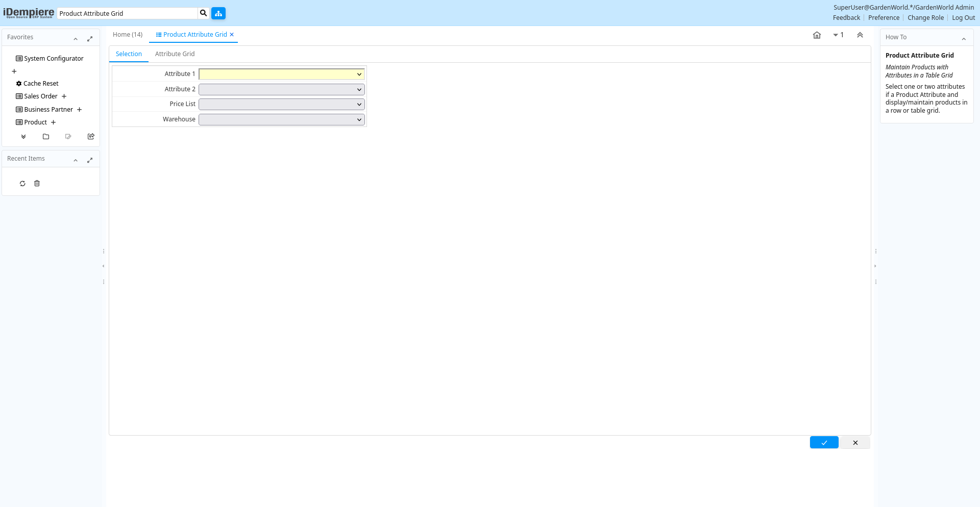980x507 pixels.
Task: Expand the Price List dropdown
Action: click(x=281, y=105)
